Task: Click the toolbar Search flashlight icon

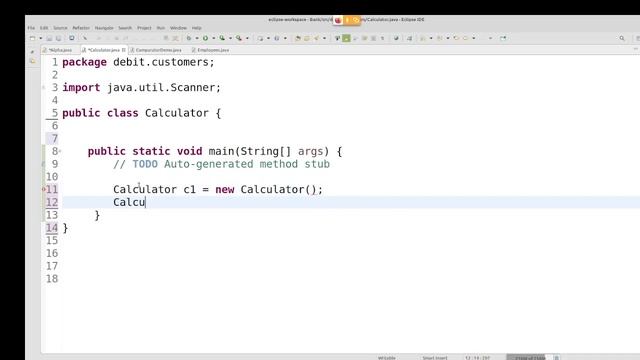Action: tap(316, 38)
